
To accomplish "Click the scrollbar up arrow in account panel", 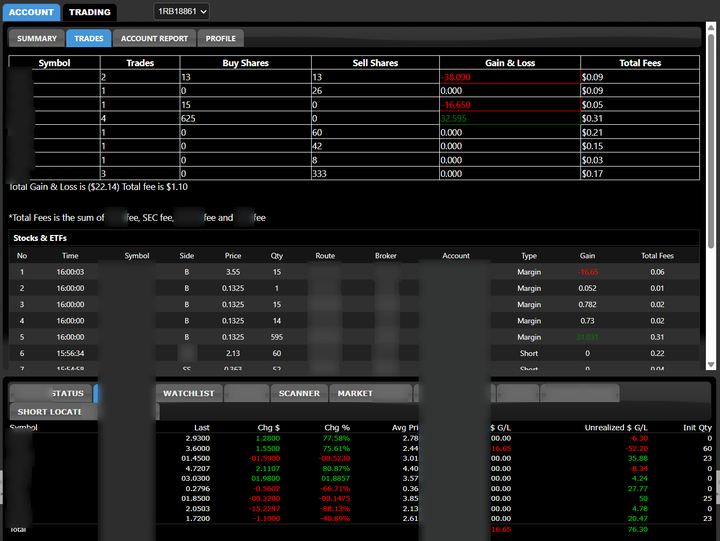I will 711,28.
